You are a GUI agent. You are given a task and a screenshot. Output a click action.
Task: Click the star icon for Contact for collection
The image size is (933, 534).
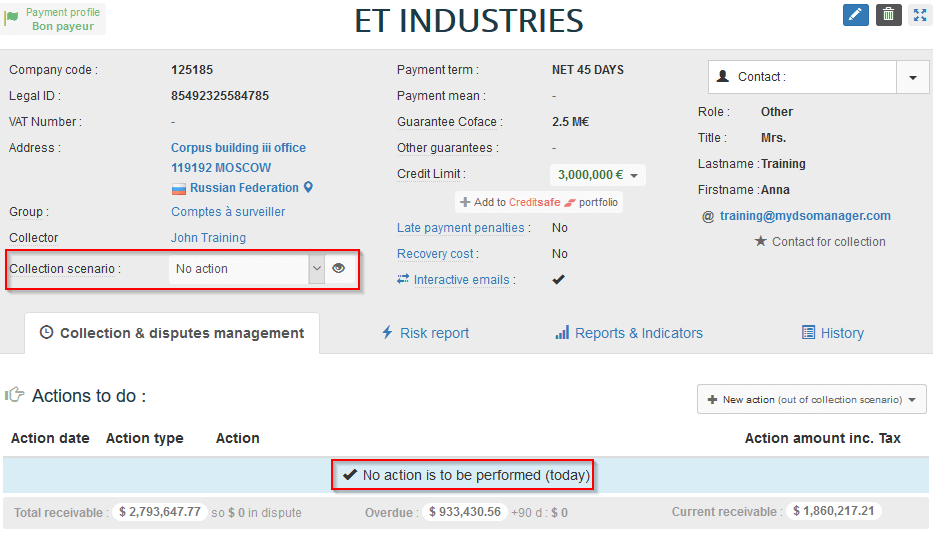click(760, 241)
